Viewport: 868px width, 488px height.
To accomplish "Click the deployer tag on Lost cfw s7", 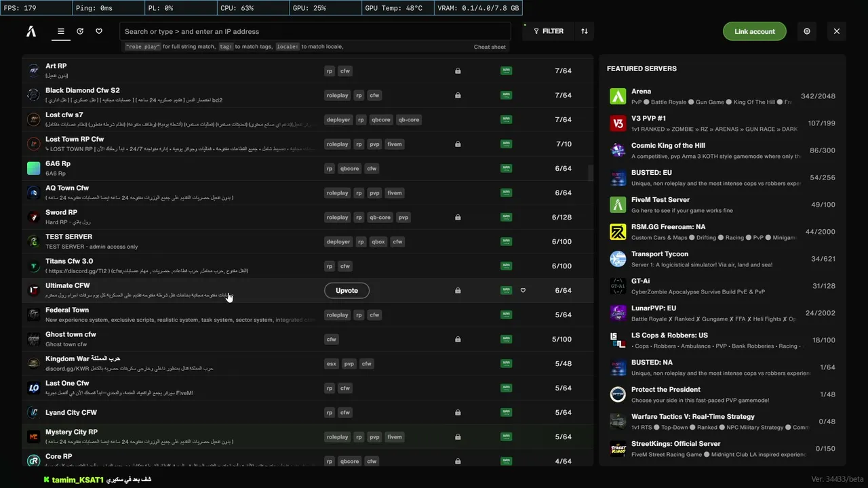I will 338,120.
